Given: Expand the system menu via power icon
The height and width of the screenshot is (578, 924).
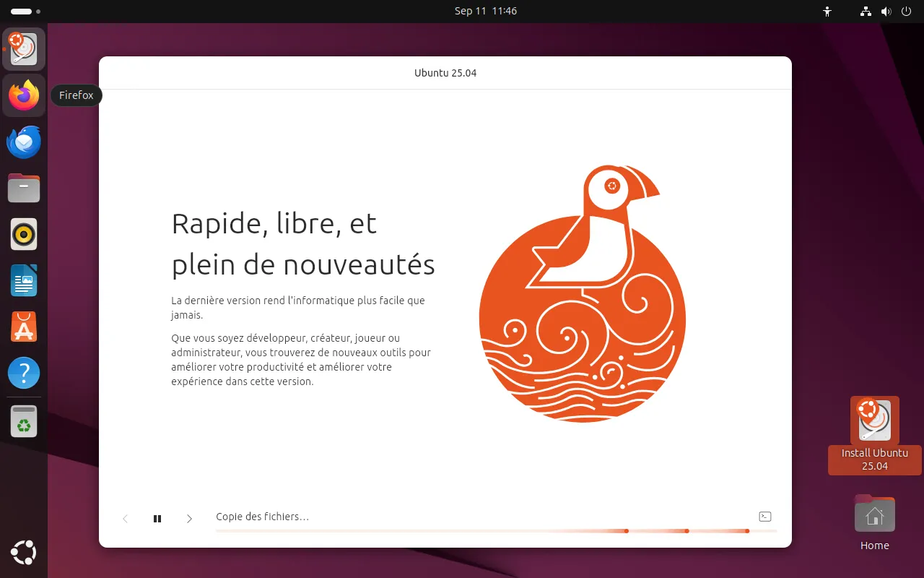Looking at the screenshot, I should pyautogui.click(x=907, y=12).
